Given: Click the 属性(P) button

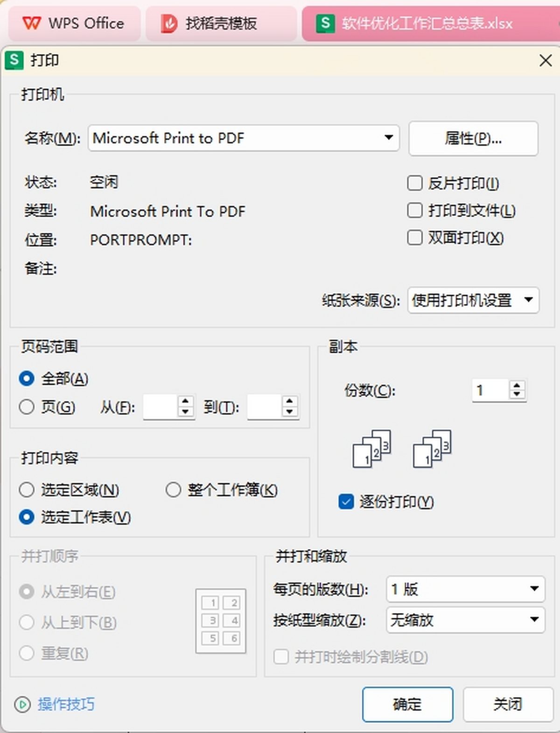Looking at the screenshot, I should click(473, 138).
